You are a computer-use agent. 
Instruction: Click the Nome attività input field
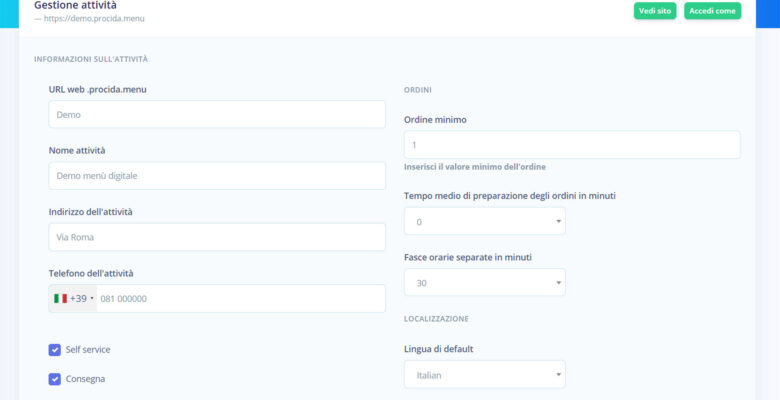tap(217, 176)
